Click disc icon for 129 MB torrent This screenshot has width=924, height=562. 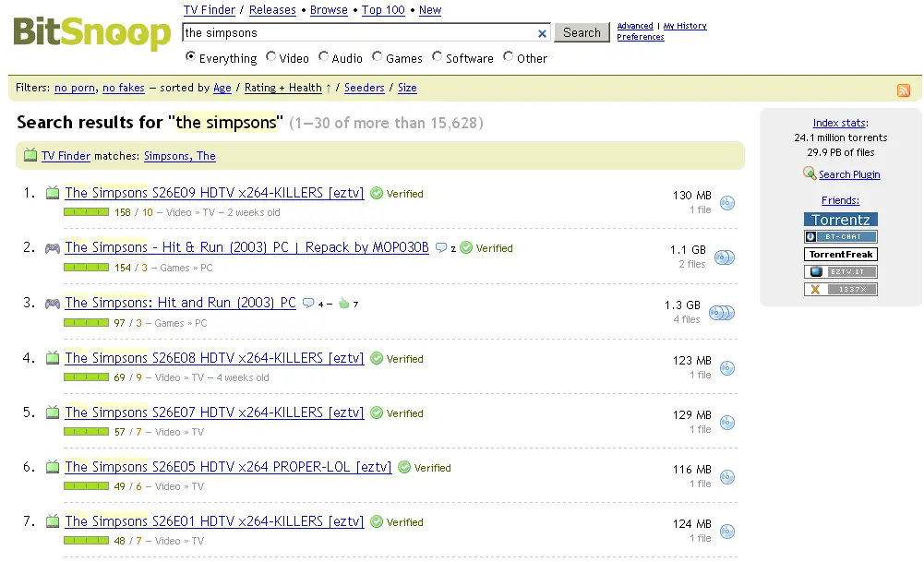pos(727,423)
